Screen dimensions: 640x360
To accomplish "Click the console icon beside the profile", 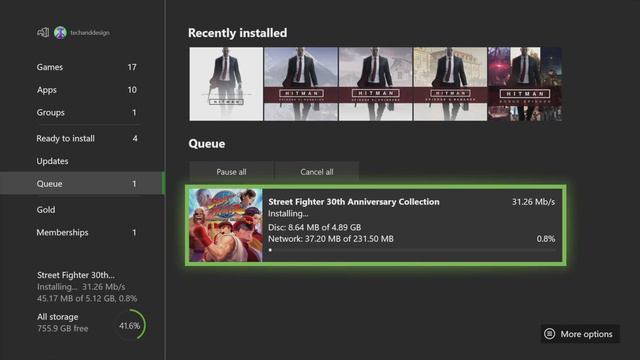I will [x=43, y=32].
